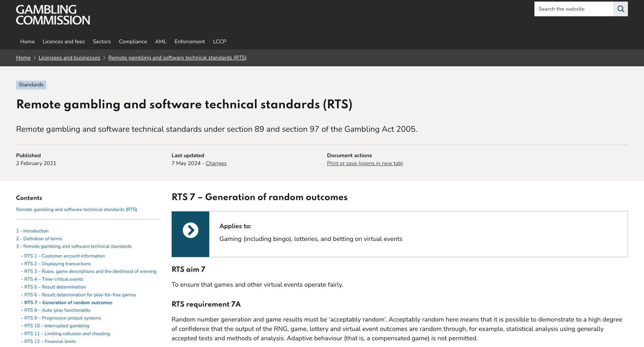Open the Changes link after last updated date
This screenshot has width=644, height=347.
[x=216, y=163]
